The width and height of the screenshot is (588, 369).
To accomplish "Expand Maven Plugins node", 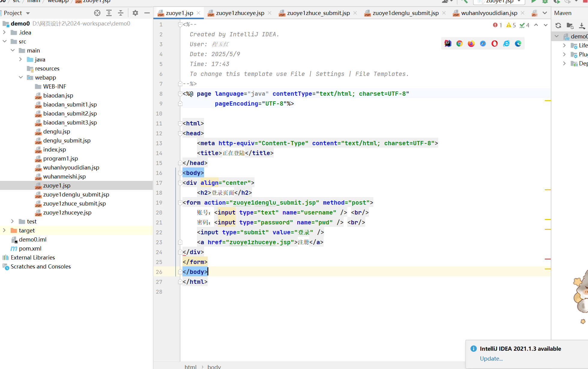I will (x=564, y=54).
